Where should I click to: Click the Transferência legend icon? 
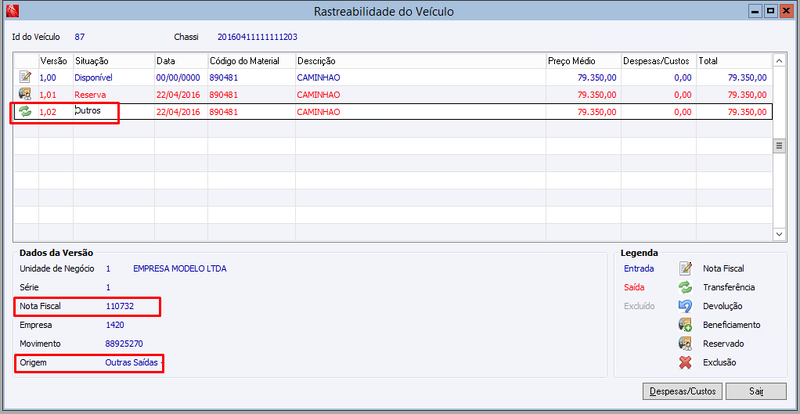click(x=685, y=287)
